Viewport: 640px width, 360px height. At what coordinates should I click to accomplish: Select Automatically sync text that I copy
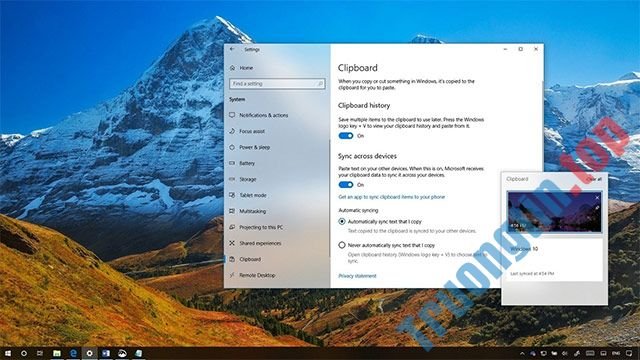click(x=342, y=222)
